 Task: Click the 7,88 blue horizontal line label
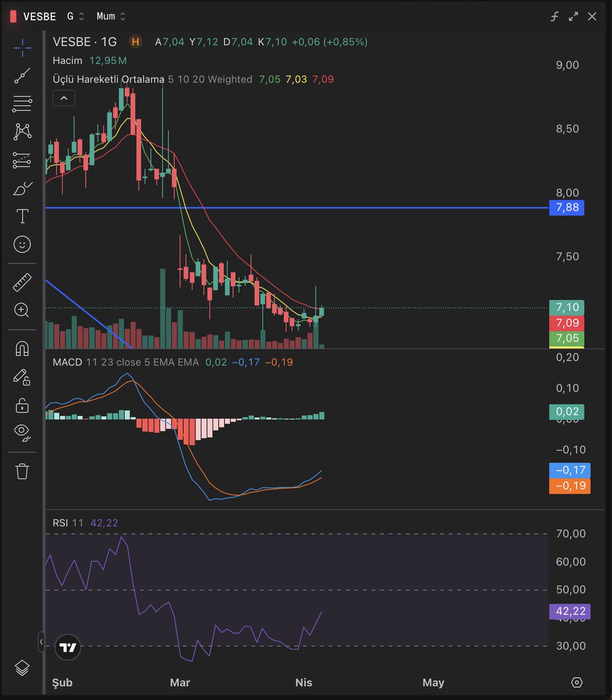tap(567, 208)
